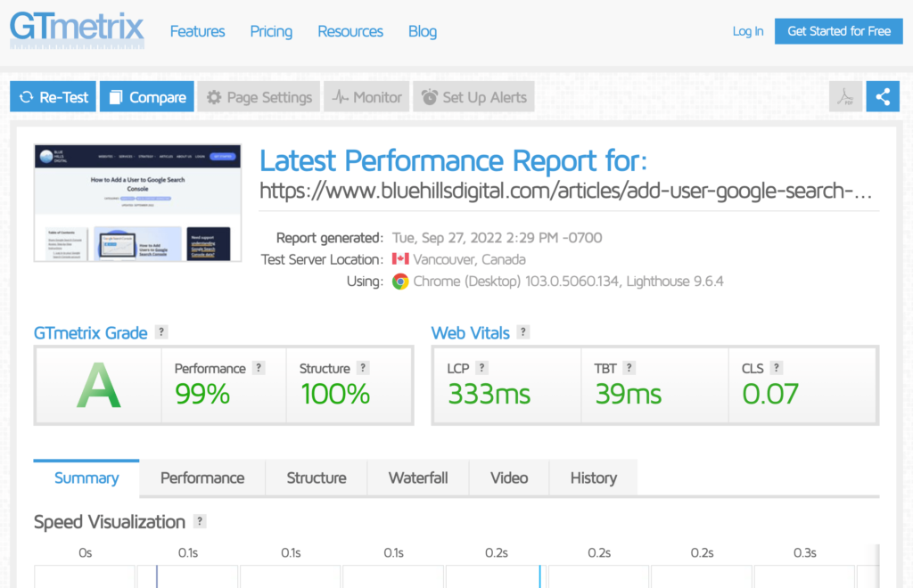The image size is (913, 588).
Task: Select the Summary tab
Action: 86,478
